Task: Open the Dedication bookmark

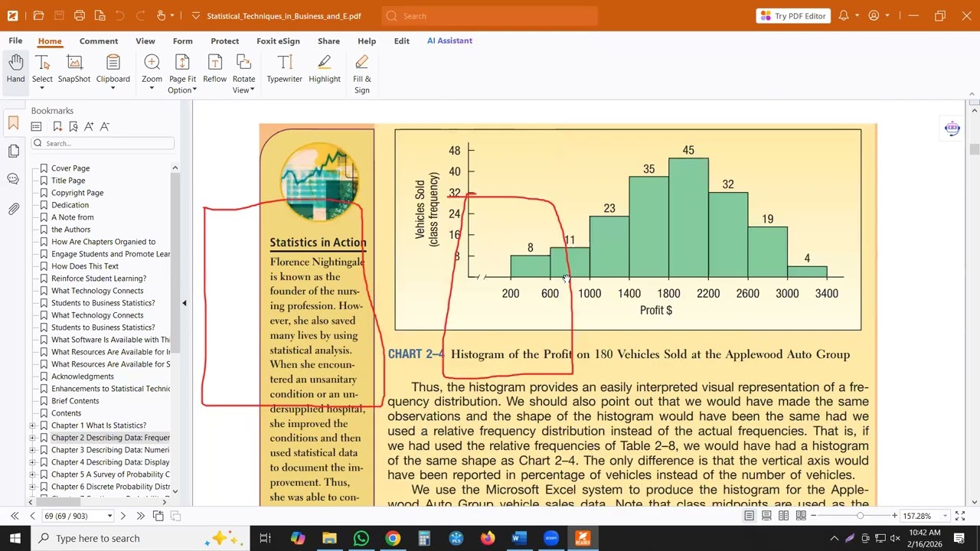Action: tap(70, 205)
